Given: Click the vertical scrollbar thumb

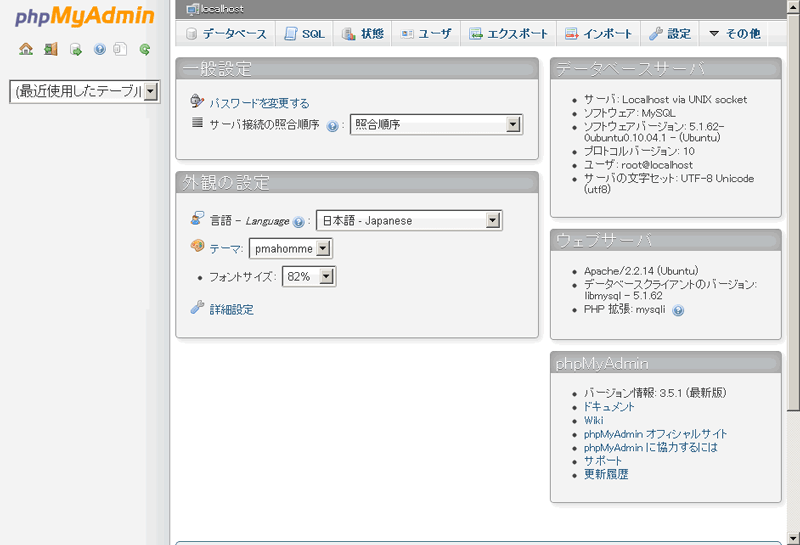Looking at the screenshot, I should pos(793,212).
